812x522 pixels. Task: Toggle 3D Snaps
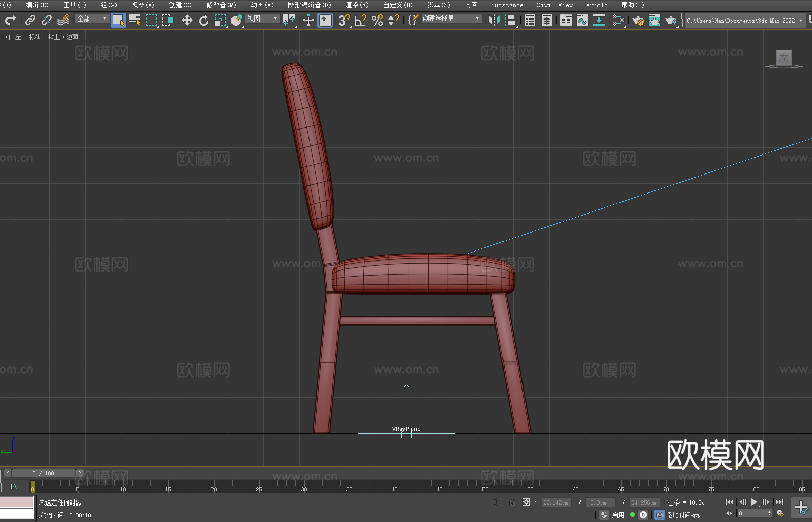[x=344, y=20]
